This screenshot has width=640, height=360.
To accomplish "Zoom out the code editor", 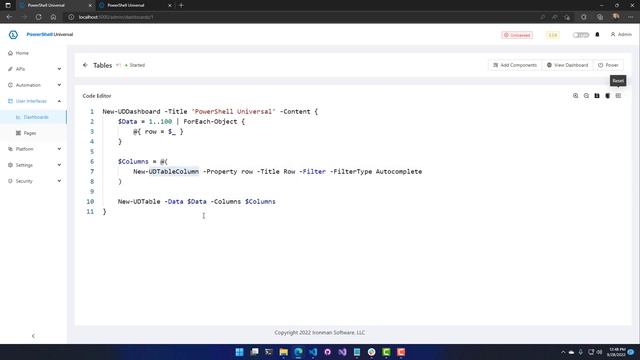I will (x=586, y=96).
